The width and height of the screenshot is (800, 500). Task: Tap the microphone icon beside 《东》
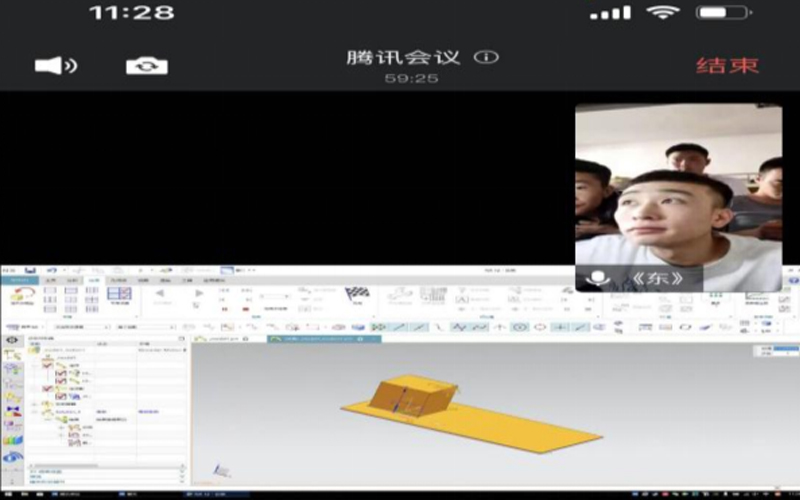coord(598,278)
